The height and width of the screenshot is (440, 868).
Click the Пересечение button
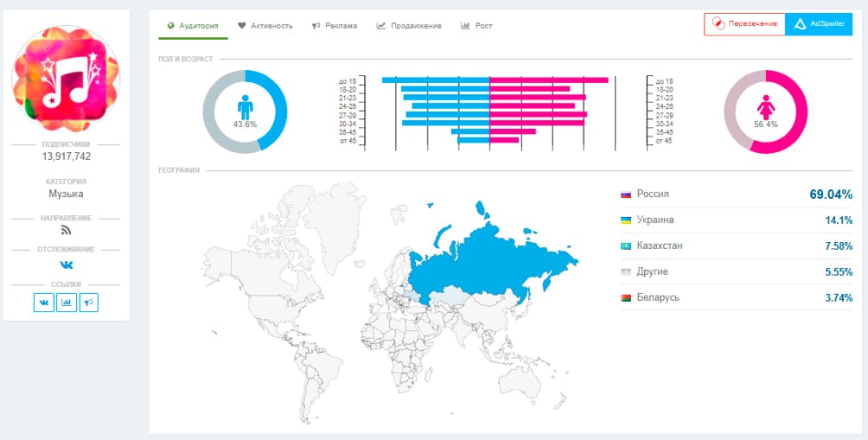point(744,24)
